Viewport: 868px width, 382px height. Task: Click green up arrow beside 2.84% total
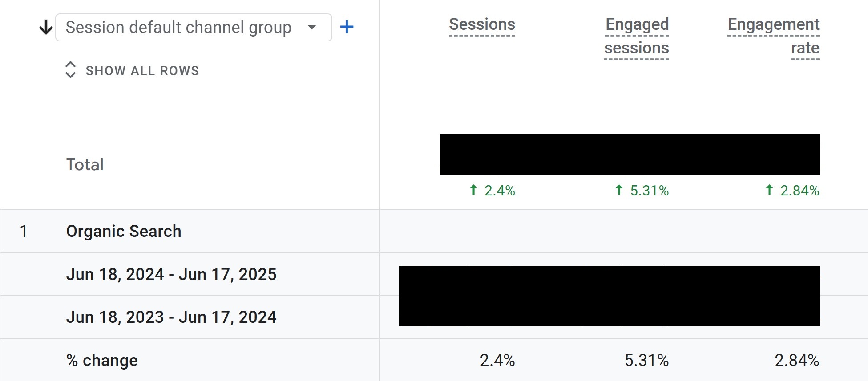pos(769,190)
